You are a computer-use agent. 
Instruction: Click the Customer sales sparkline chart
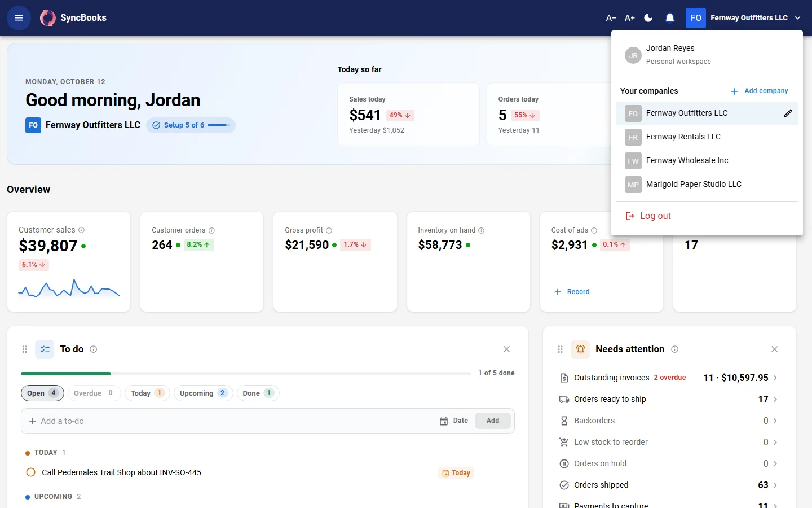(x=69, y=288)
